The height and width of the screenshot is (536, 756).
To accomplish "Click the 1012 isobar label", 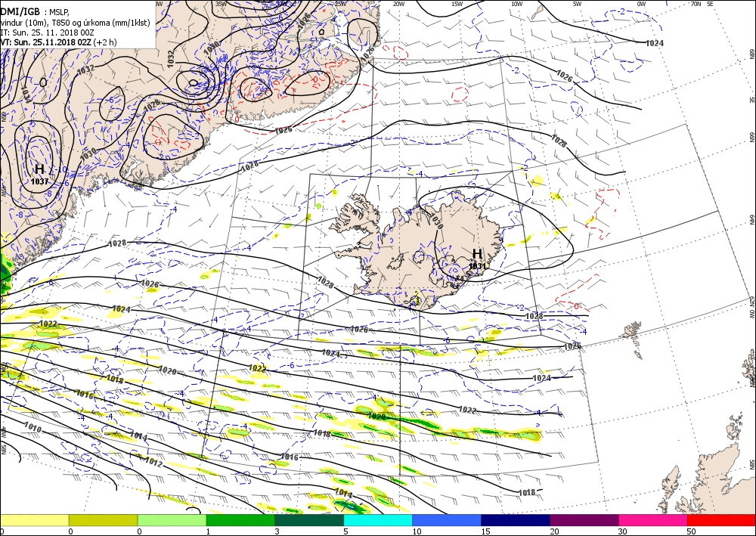I will [153, 462].
